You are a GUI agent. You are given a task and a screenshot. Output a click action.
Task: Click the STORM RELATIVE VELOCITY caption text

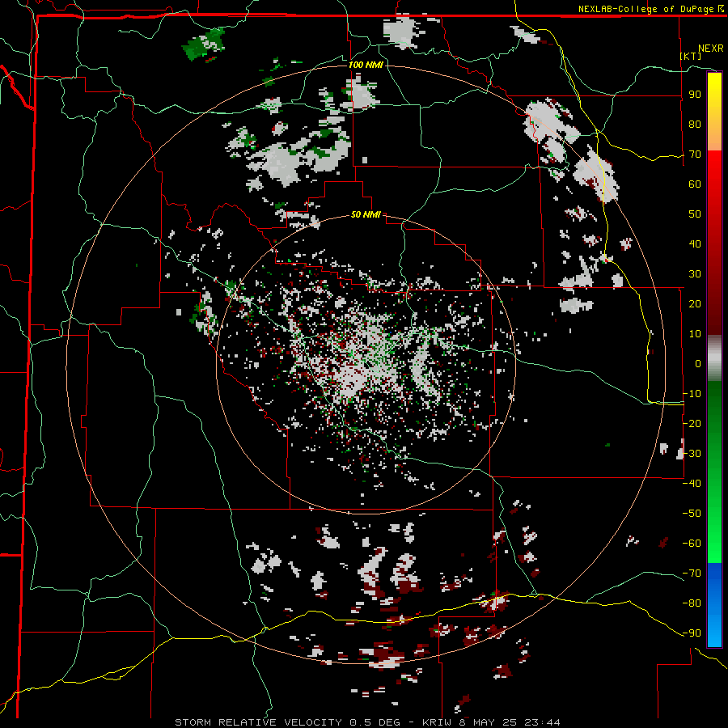258,722
